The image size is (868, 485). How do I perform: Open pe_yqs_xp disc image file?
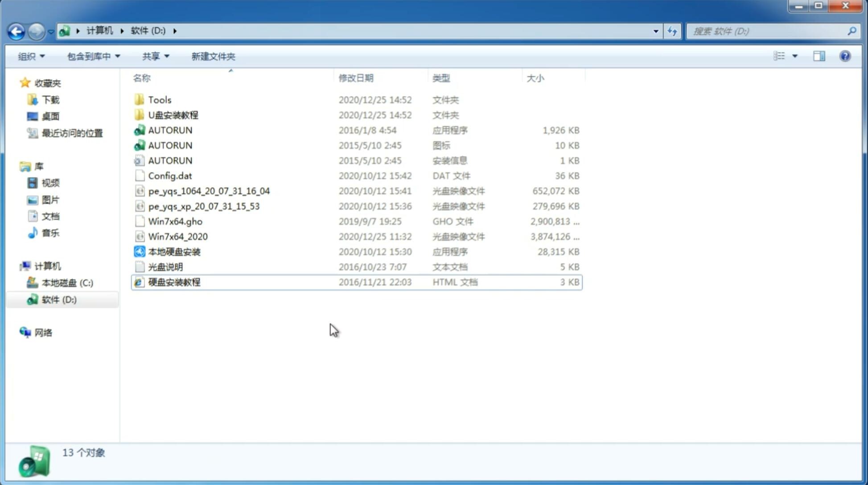click(x=204, y=206)
